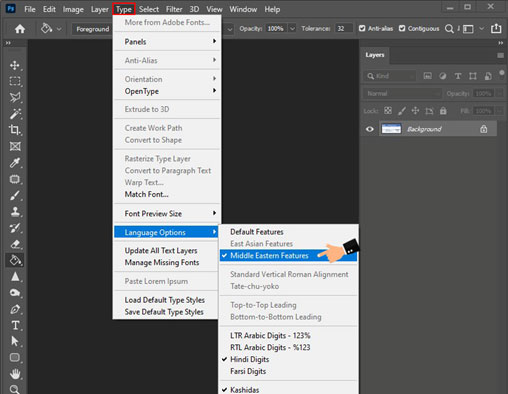The width and height of the screenshot is (508, 394).
Task: Select the Paint Bucket tool in toolbar
Action: [x=15, y=260]
